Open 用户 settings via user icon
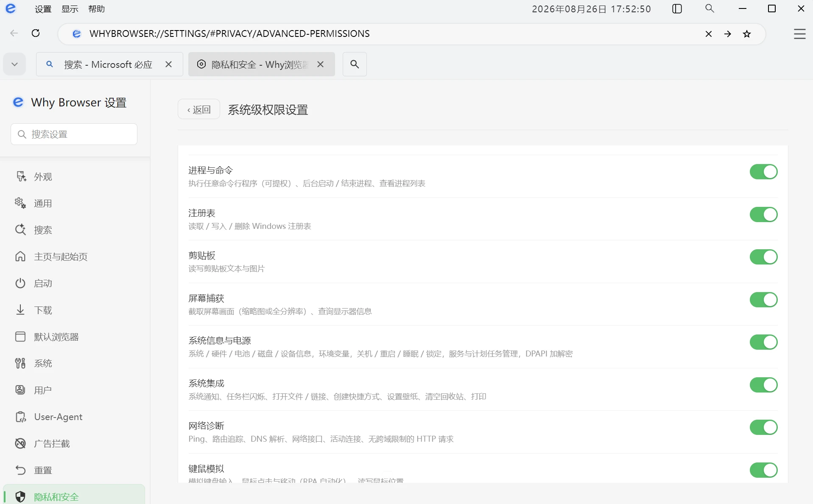The width and height of the screenshot is (813, 504). coord(20,390)
